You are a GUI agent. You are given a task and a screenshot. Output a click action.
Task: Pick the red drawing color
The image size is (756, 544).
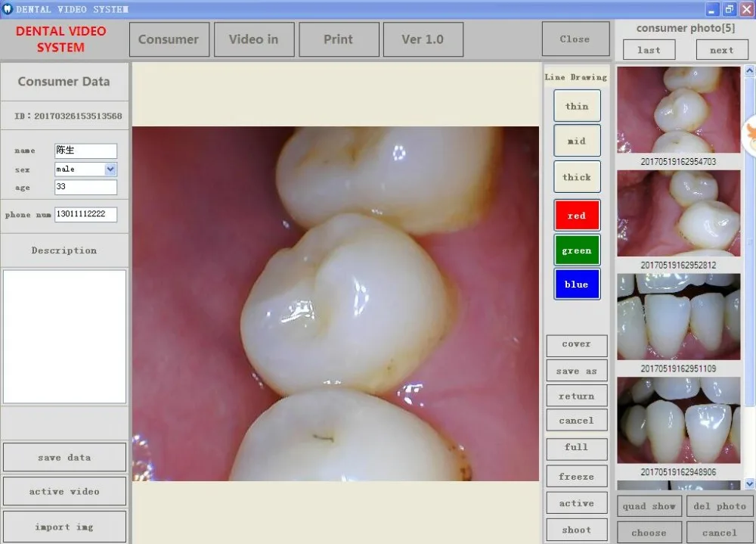[x=577, y=216]
